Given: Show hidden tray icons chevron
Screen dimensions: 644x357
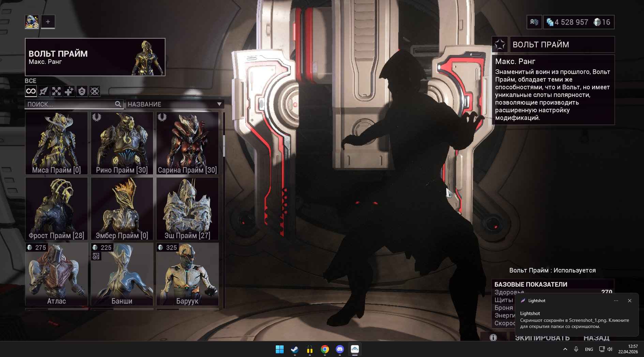Looking at the screenshot, I should [x=565, y=349].
